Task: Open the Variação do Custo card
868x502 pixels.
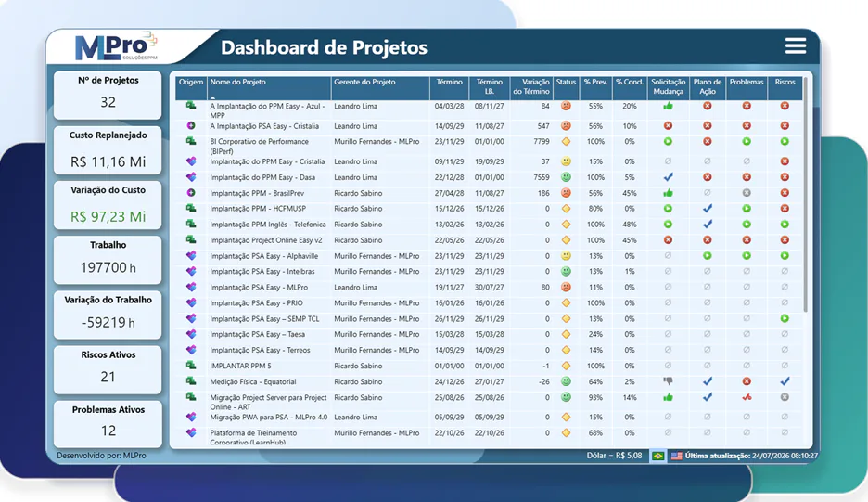Action: (108, 205)
